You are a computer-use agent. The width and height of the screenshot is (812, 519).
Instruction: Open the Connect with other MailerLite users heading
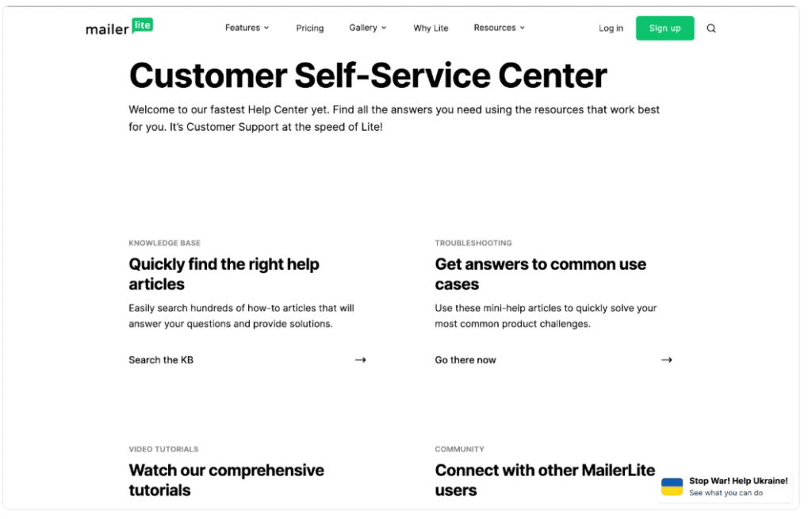pyautogui.click(x=545, y=479)
